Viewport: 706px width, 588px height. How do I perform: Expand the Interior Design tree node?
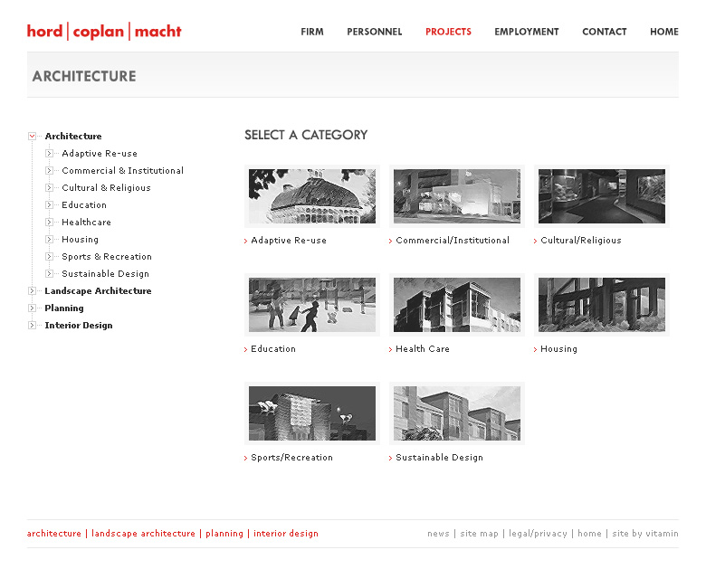(33, 326)
